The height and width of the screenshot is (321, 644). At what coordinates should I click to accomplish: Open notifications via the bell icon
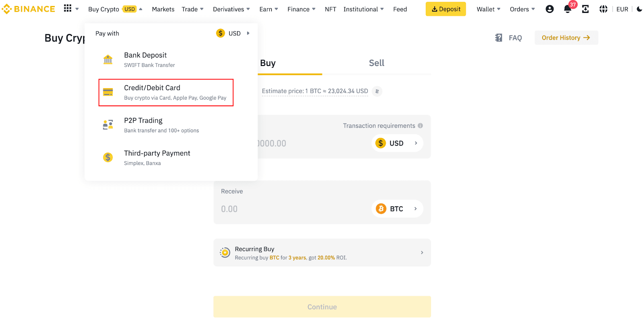click(x=568, y=9)
